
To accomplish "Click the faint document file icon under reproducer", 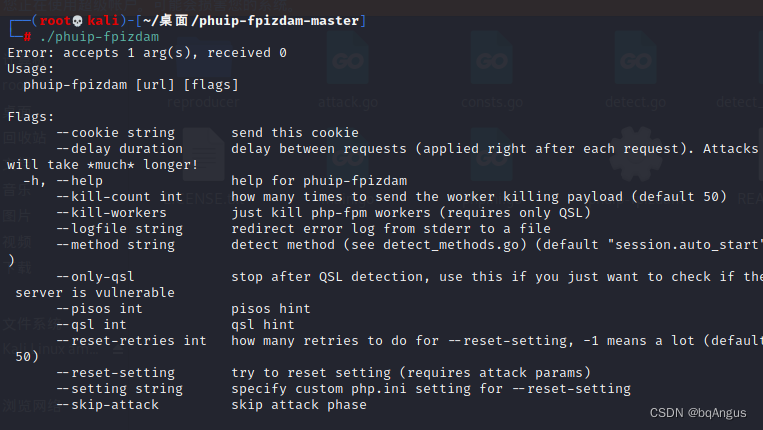I will coord(204,155).
